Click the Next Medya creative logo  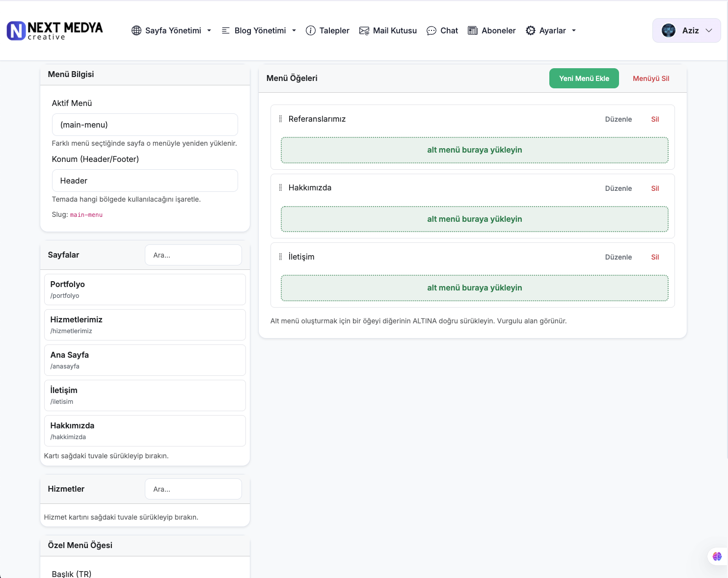pyautogui.click(x=54, y=30)
